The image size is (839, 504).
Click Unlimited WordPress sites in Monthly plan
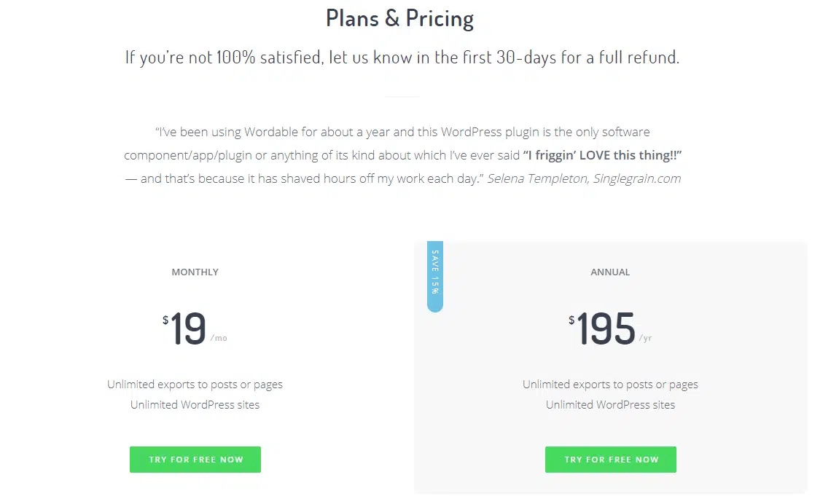[195, 404]
